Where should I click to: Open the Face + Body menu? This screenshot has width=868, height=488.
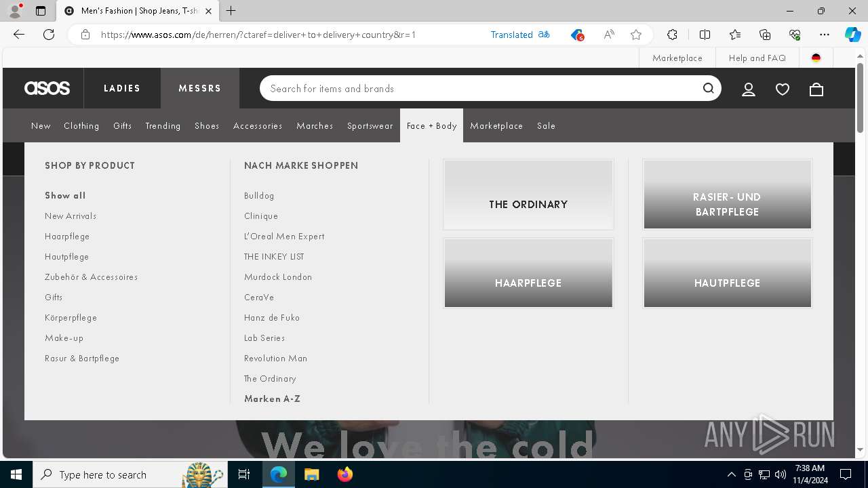431,125
